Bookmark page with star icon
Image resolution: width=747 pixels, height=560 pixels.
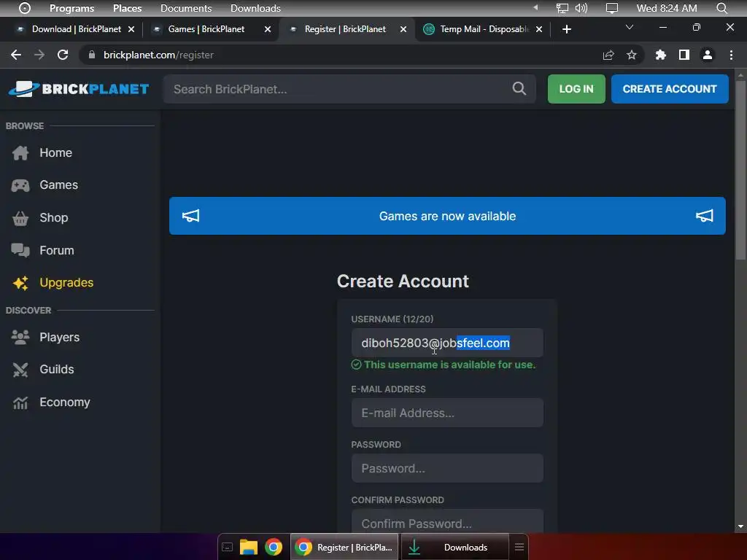631,55
